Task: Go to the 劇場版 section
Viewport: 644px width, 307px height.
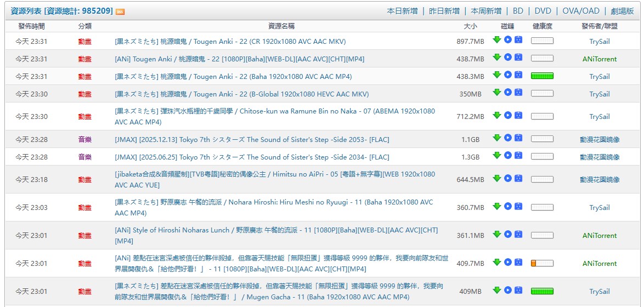Action: (622, 11)
